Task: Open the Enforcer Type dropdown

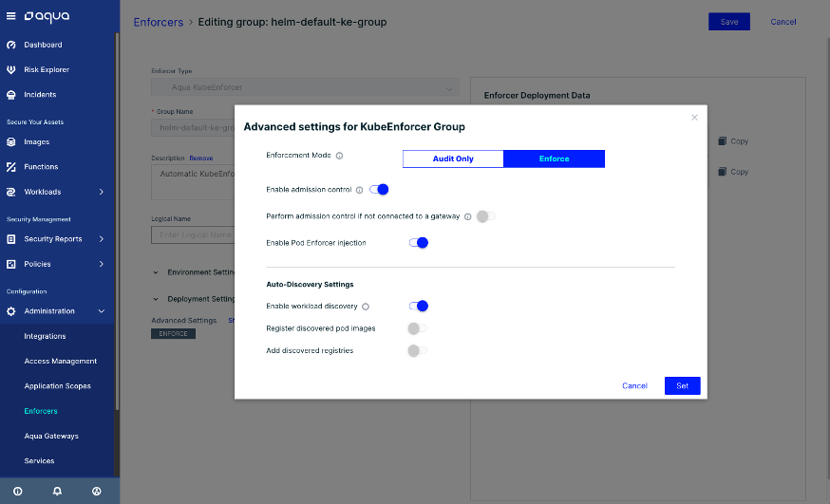Action: pyautogui.click(x=306, y=87)
